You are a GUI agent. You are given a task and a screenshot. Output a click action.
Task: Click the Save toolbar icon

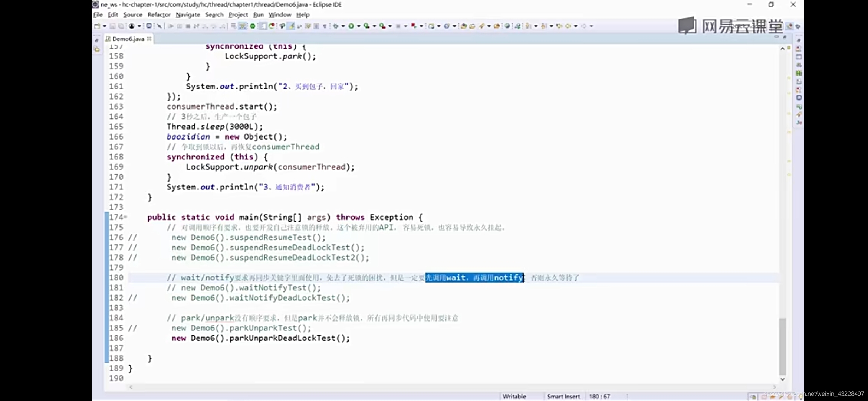(x=112, y=26)
